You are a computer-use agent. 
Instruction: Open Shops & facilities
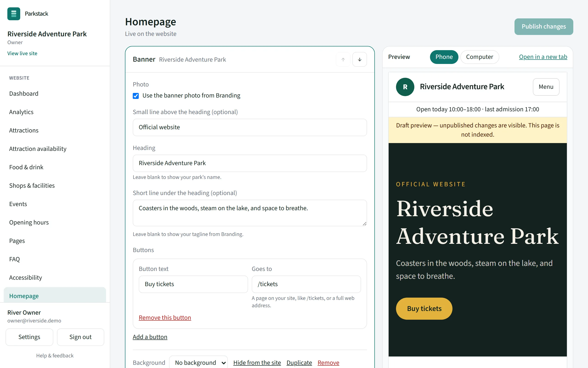pos(55,185)
